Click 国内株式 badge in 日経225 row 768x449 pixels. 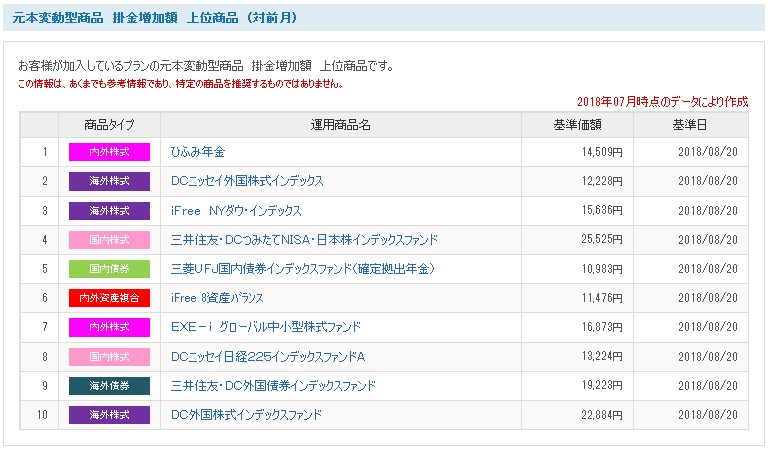109,356
